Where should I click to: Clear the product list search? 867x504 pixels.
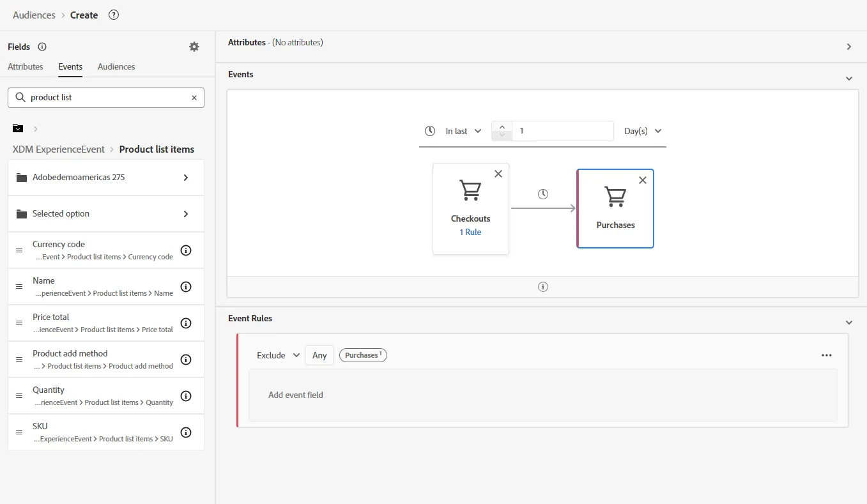(x=194, y=98)
